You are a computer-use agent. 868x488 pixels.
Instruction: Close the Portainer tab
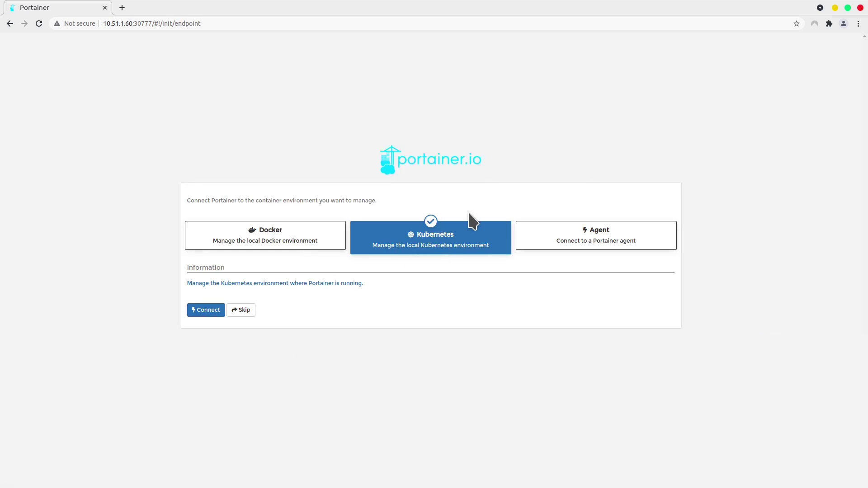click(105, 8)
